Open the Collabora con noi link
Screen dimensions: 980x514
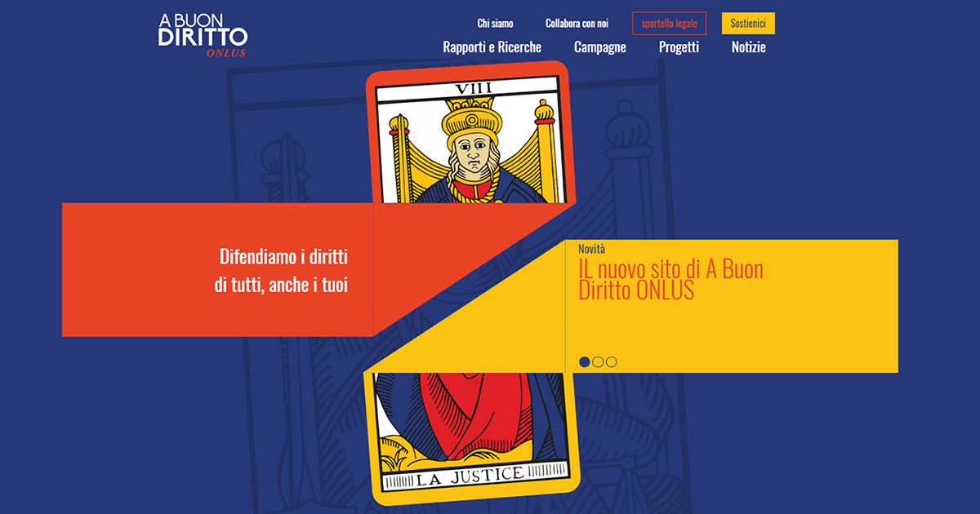click(x=577, y=24)
